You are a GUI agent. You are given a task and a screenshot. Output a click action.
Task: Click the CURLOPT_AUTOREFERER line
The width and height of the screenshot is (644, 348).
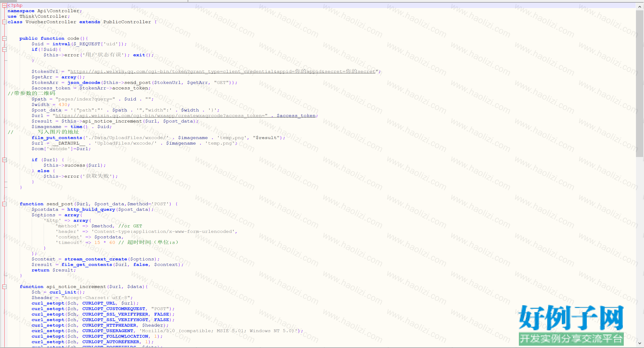92,342
